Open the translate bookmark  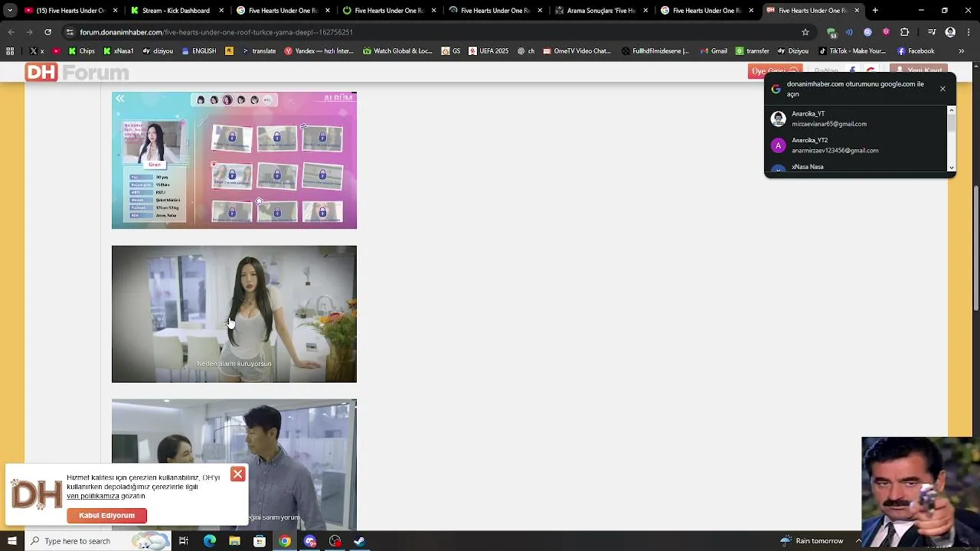coord(259,51)
